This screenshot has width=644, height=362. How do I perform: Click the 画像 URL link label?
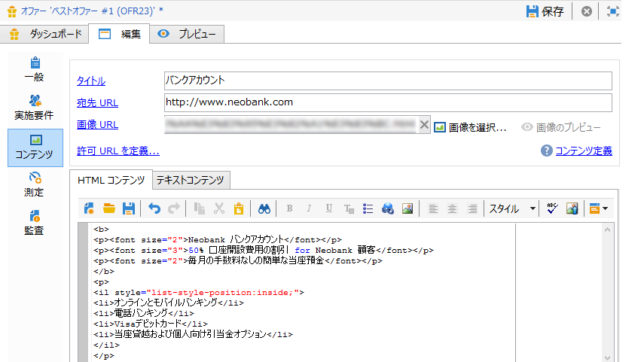point(97,124)
